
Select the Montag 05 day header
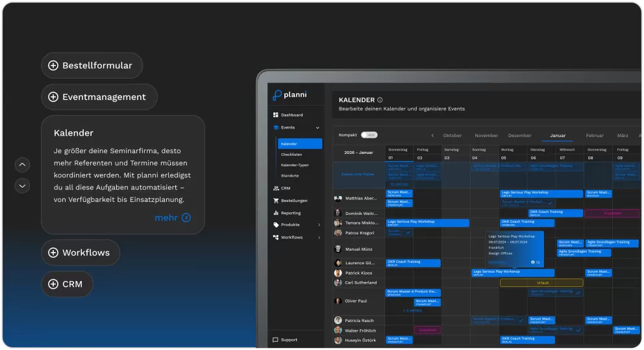(513, 154)
